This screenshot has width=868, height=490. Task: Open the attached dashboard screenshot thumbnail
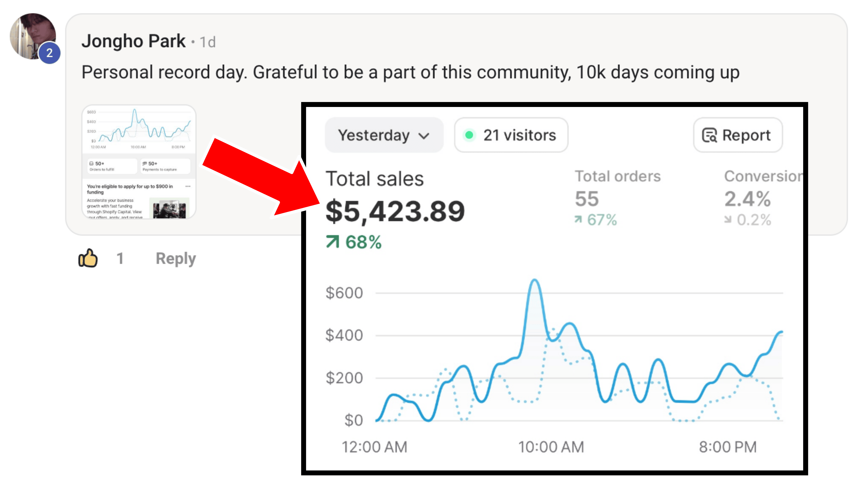139,162
